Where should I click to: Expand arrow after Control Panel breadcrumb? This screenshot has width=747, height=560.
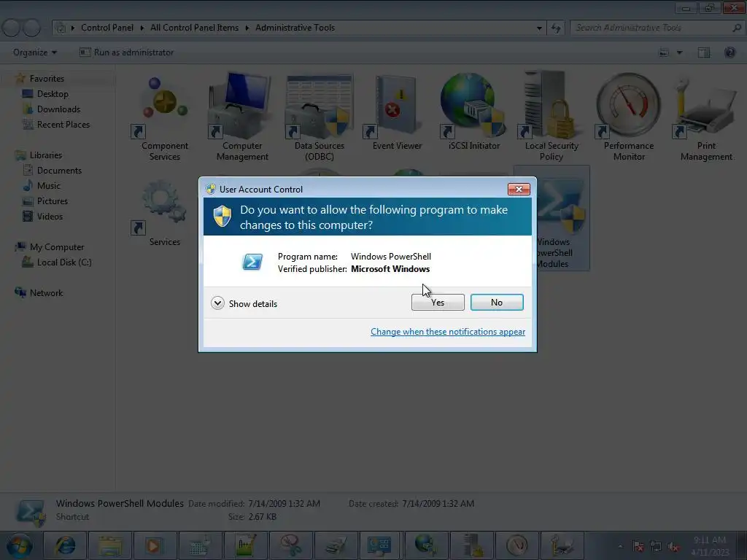tap(142, 28)
